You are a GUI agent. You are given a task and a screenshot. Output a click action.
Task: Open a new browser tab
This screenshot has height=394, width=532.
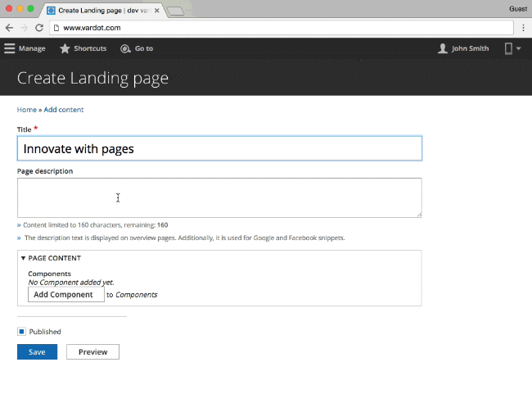tap(174, 11)
